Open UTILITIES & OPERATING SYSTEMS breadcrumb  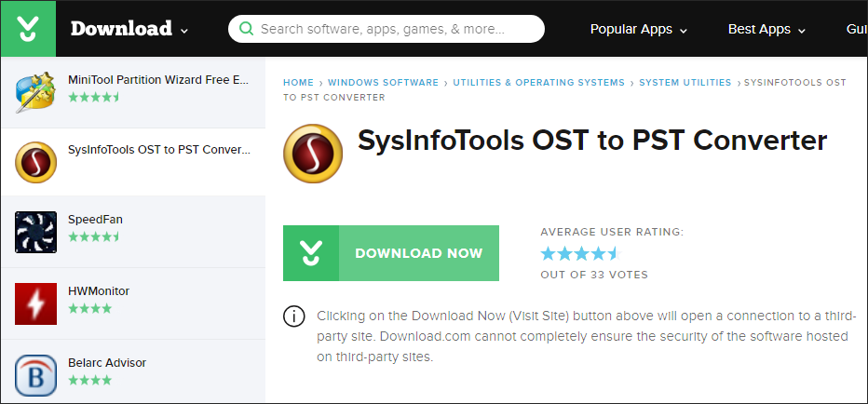[538, 83]
